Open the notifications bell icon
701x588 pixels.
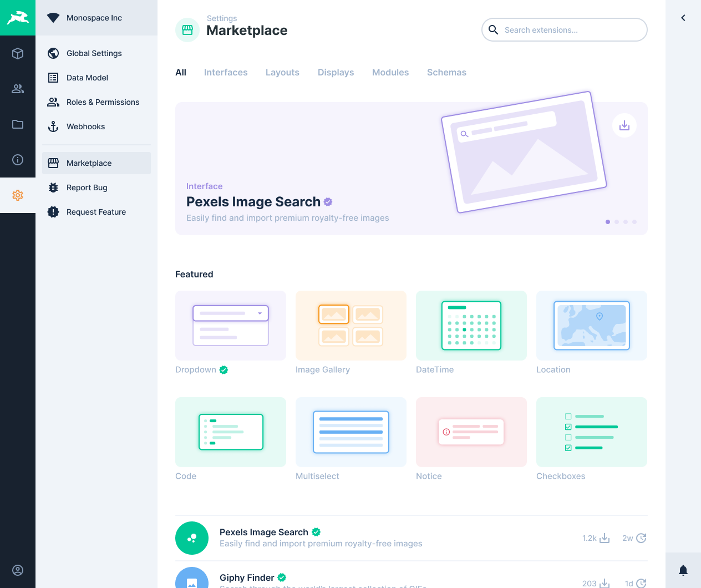[683, 570]
